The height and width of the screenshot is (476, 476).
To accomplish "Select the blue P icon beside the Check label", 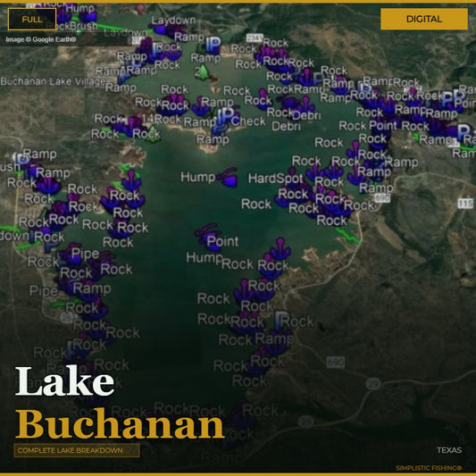I will (x=225, y=117).
